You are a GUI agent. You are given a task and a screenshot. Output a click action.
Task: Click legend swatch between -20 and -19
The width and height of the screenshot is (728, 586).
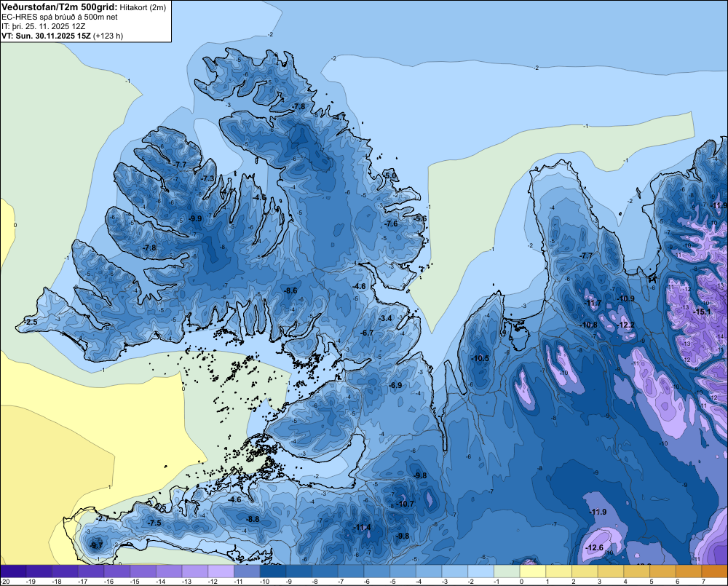point(13,571)
